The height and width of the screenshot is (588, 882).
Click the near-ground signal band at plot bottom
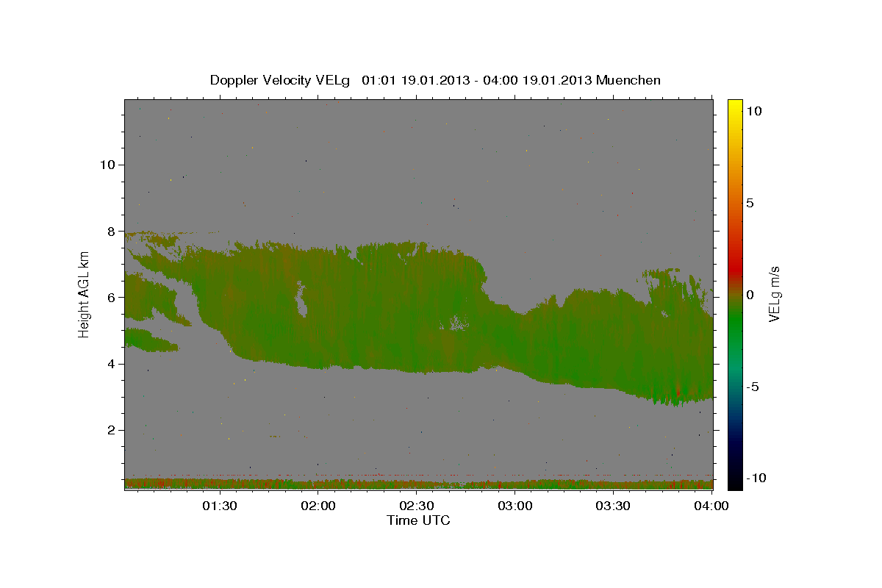coord(419,484)
